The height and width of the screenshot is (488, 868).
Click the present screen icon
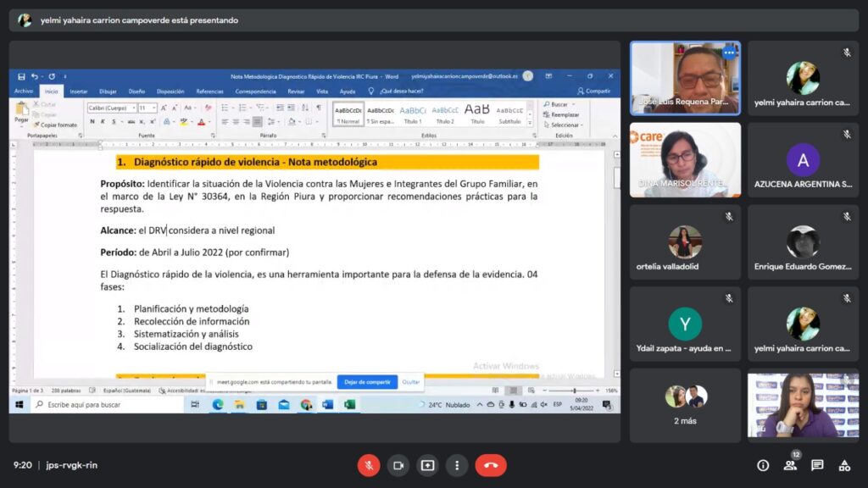click(428, 465)
